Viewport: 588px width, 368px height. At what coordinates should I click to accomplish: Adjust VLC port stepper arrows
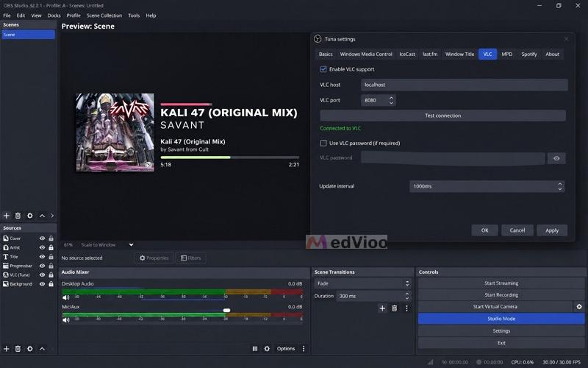point(391,100)
